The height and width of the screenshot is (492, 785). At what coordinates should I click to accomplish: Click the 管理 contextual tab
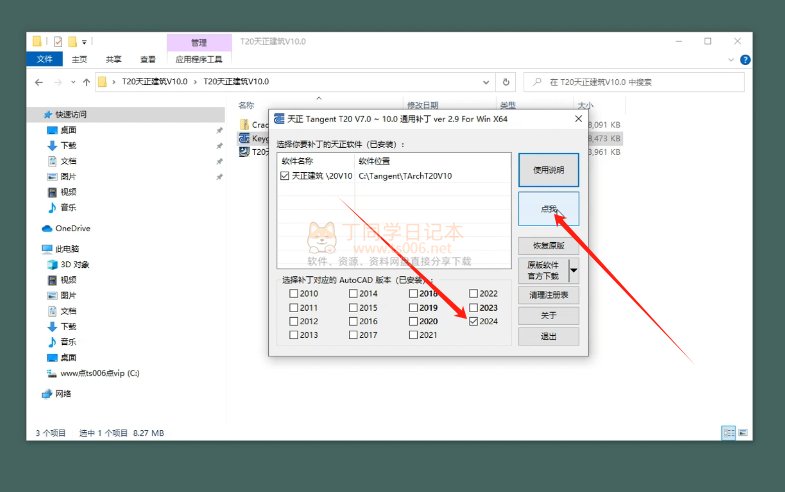click(x=199, y=43)
